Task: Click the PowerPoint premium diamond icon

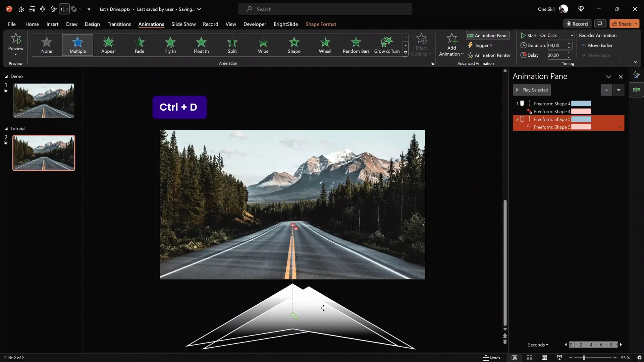Action: 581,9
